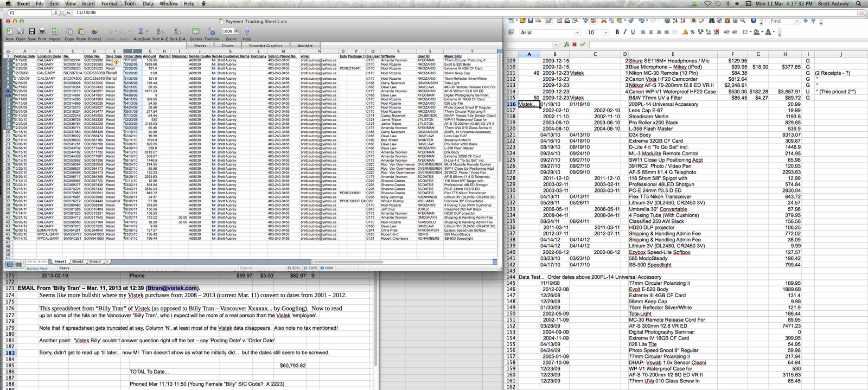The width and height of the screenshot is (868, 390).
Task: Open the Format menu in menu bar
Action: 109,4
